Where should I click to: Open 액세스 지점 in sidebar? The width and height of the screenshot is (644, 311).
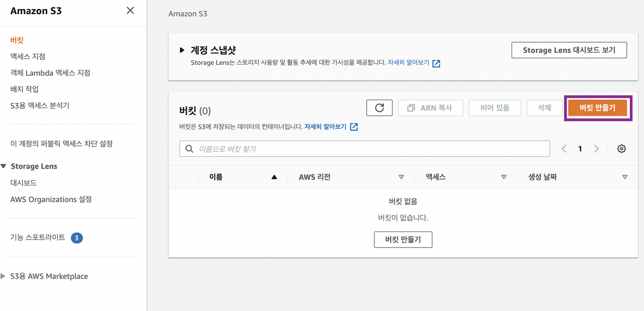click(28, 56)
